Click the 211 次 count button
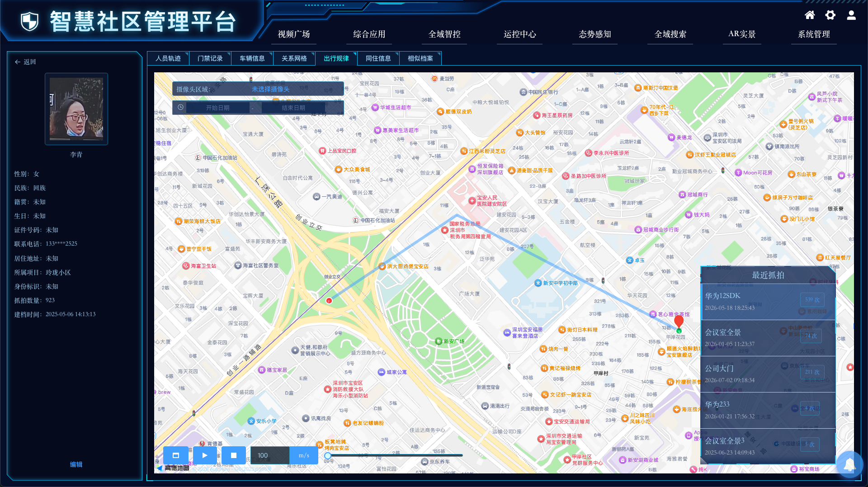868x487 pixels. click(x=812, y=372)
